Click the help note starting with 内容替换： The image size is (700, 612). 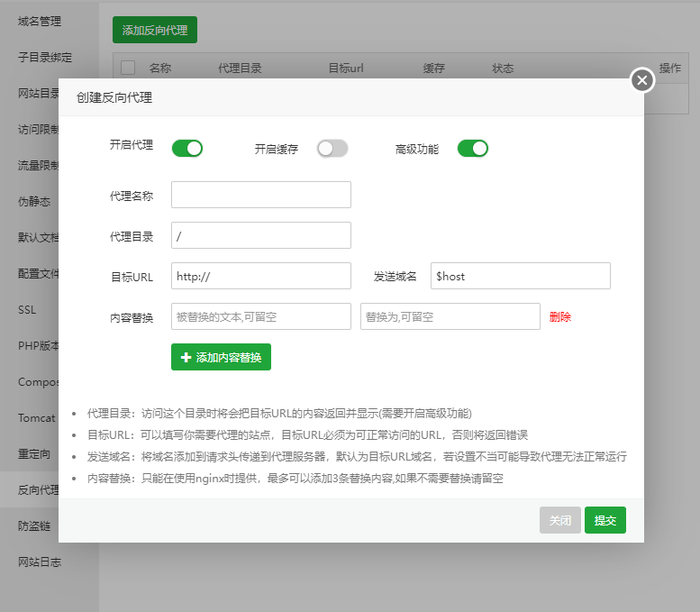295,479
